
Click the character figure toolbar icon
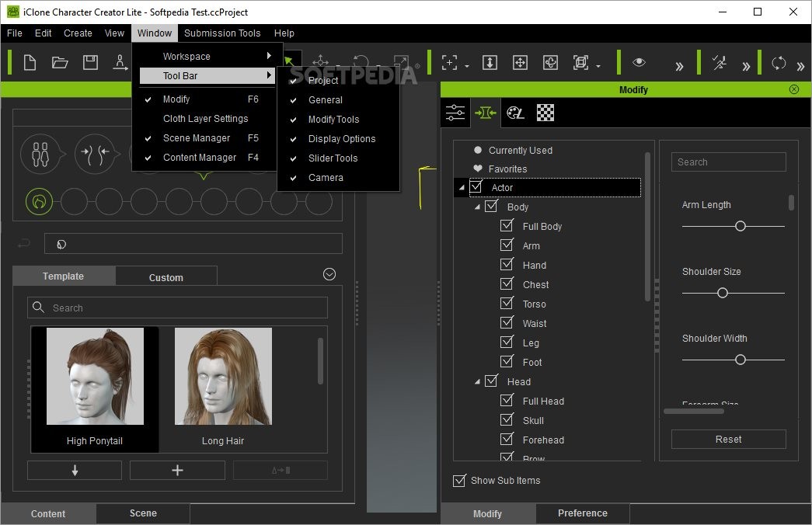(120, 63)
